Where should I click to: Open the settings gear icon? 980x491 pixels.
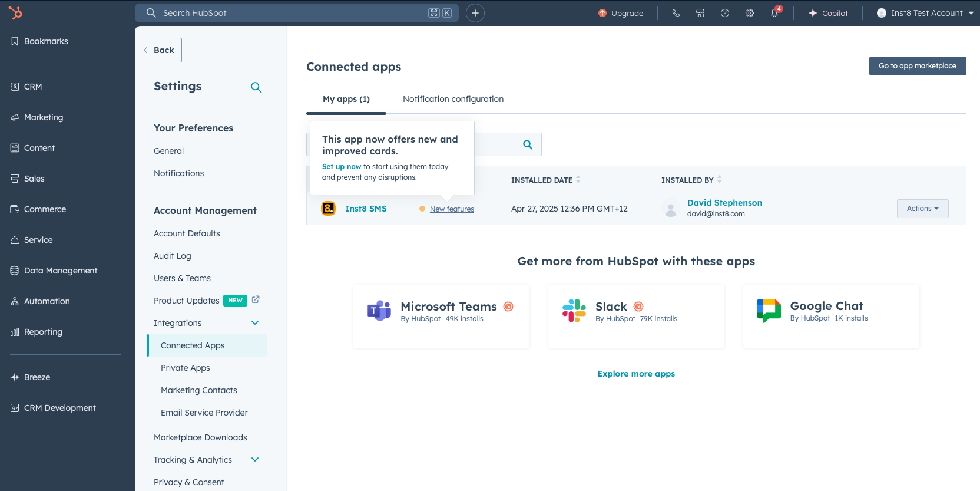click(x=750, y=13)
